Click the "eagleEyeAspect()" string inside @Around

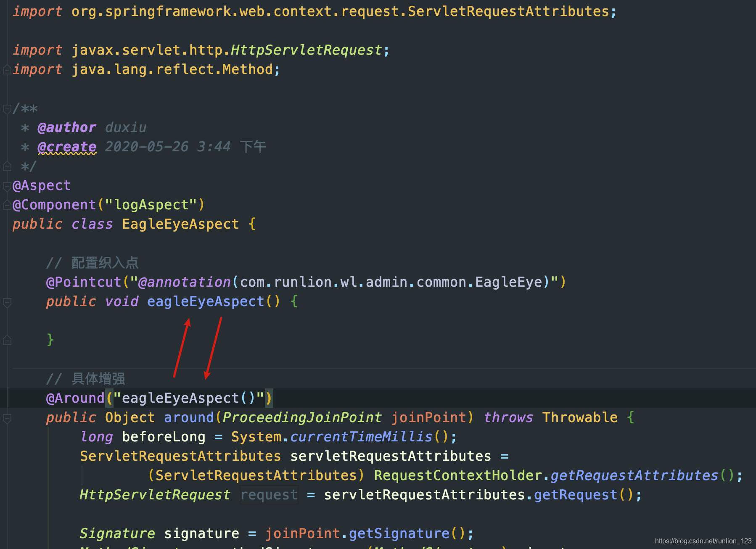pos(189,398)
